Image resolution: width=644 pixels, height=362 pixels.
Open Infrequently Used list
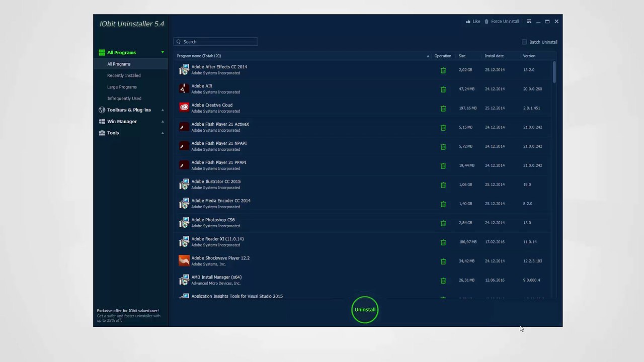point(124,99)
